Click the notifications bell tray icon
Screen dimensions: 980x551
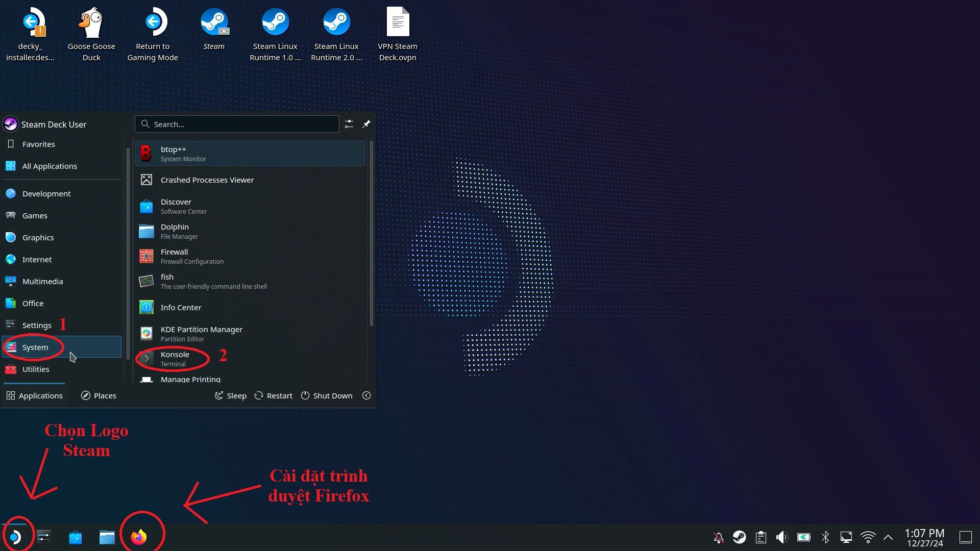718,537
